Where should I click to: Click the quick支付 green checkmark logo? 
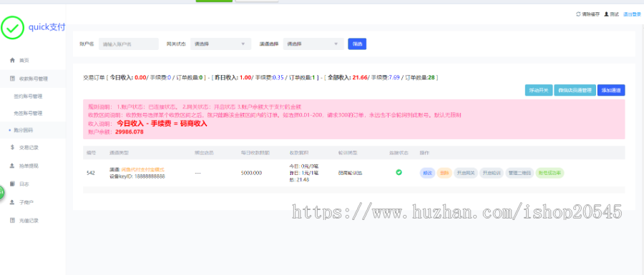point(13,27)
